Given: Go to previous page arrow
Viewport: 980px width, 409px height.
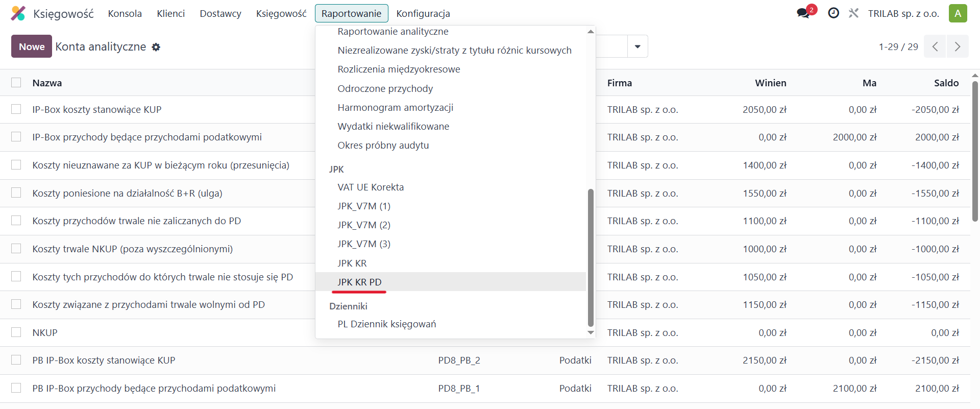Looking at the screenshot, I should [x=935, y=46].
